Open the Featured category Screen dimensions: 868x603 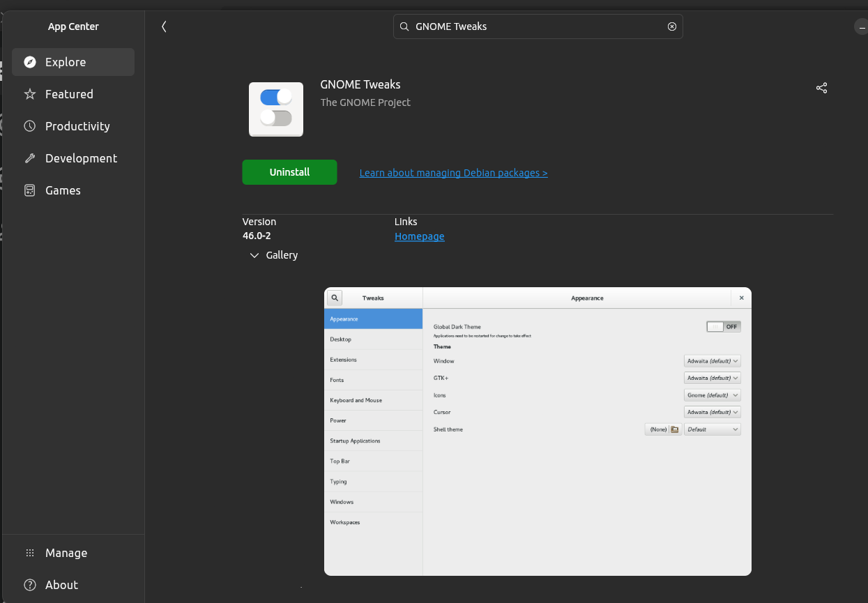coord(73,94)
